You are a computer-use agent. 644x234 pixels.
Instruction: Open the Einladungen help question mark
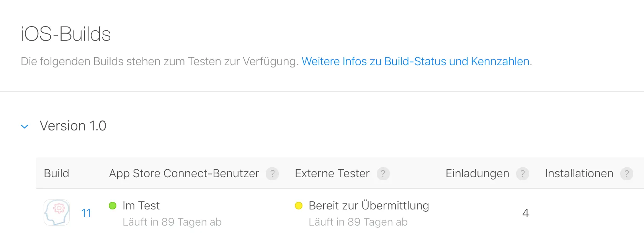522,174
